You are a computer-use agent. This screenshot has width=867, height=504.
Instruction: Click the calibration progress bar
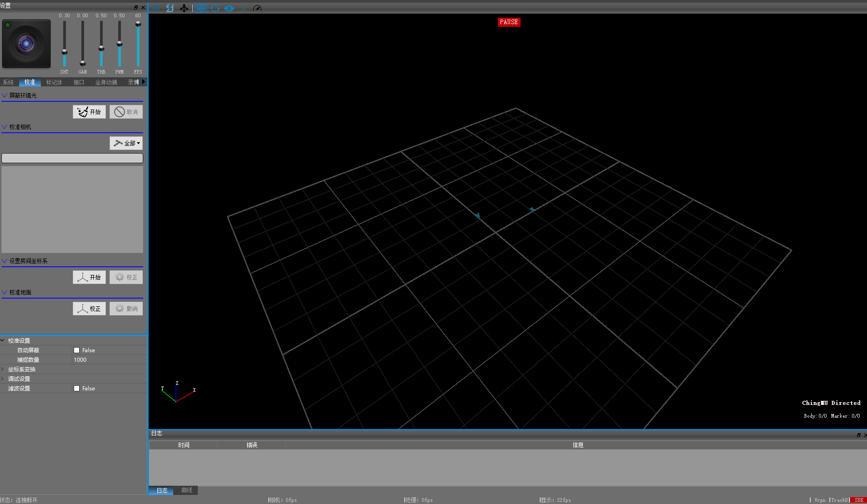pos(72,158)
